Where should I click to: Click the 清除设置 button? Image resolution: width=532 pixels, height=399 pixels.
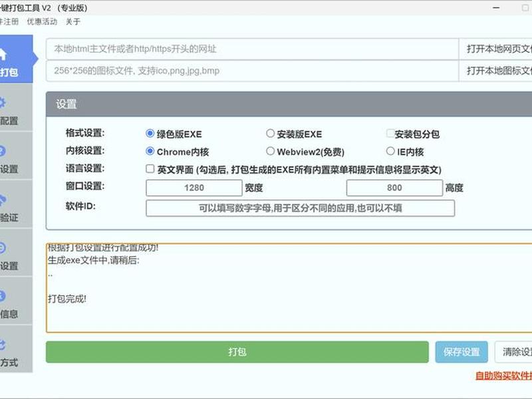[513, 352]
